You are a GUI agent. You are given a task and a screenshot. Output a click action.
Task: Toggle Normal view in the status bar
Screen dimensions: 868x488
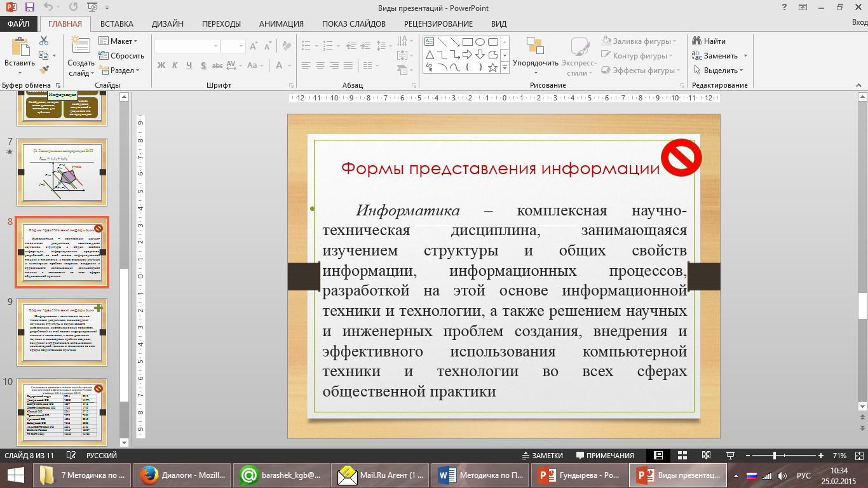(659, 456)
